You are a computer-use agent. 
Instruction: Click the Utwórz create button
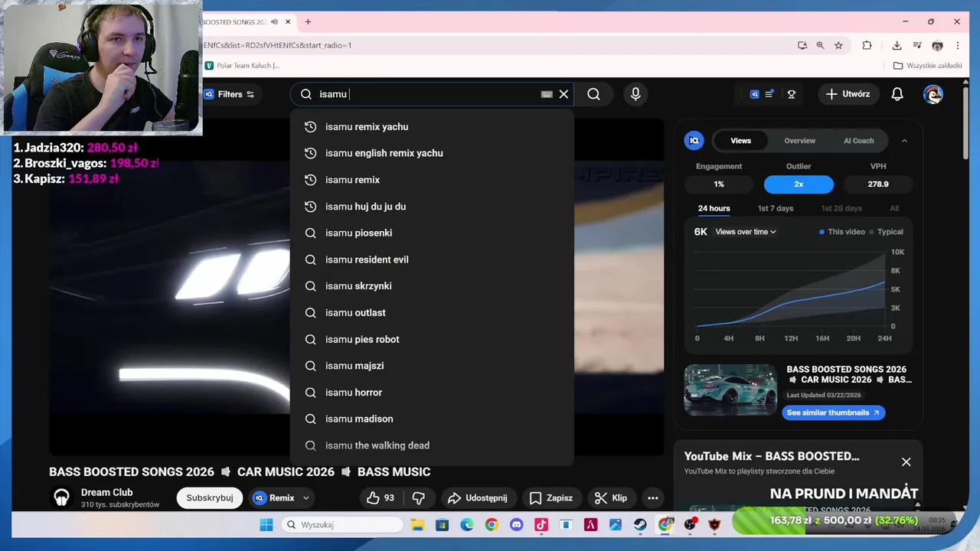tap(848, 94)
